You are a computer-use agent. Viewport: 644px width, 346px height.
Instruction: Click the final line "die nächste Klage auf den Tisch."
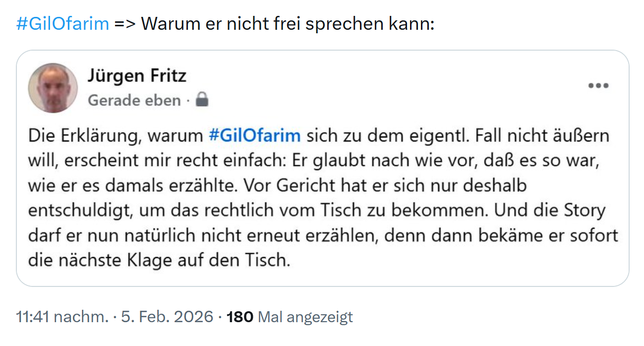click(x=159, y=260)
